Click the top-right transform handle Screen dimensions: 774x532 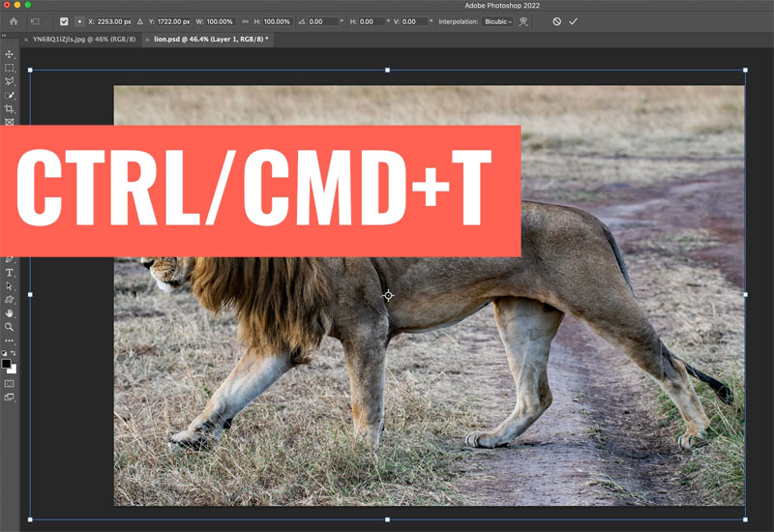(745, 70)
